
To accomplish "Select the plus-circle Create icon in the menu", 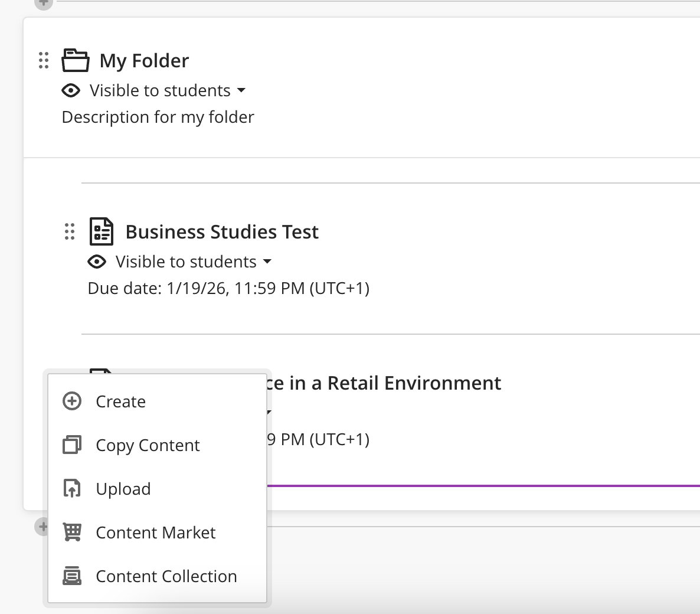I will 71,401.
